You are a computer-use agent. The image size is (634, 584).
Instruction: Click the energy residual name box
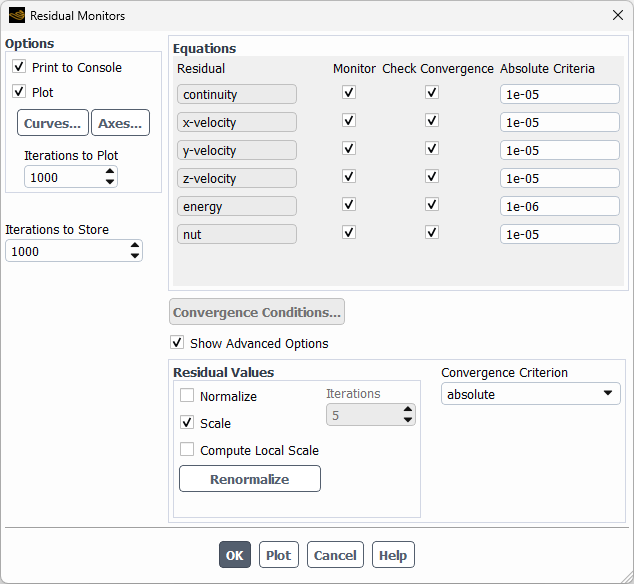coord(237,206)
